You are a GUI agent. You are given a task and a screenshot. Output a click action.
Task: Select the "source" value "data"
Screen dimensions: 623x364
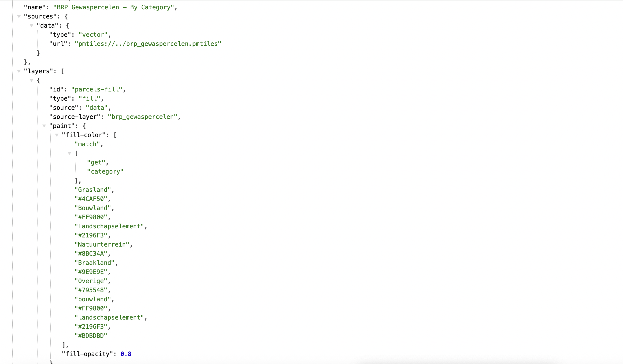(x=97, y=108)
